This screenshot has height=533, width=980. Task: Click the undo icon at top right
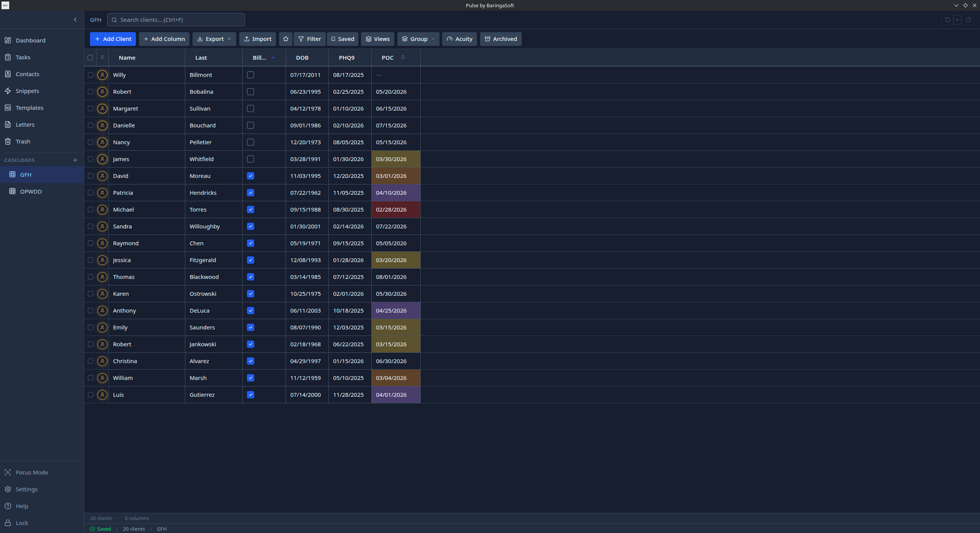pos(947,20)
